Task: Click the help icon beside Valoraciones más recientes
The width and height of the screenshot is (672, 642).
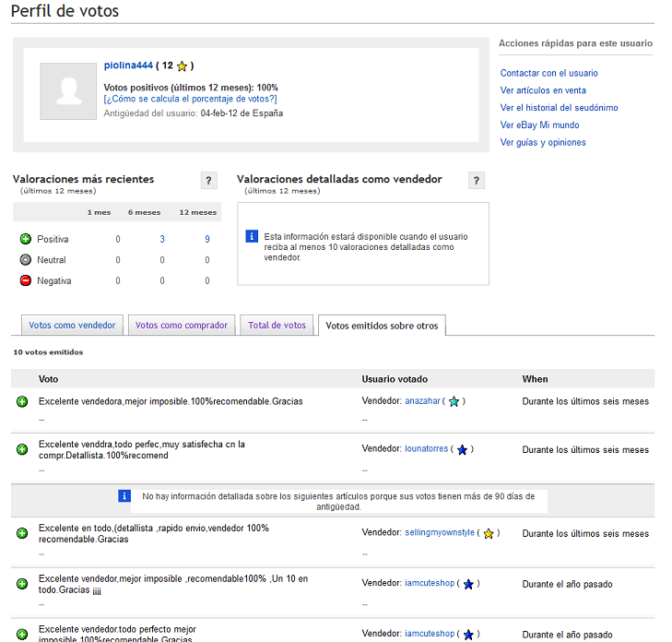Action: pyautogui.click(x=209, y=181)
